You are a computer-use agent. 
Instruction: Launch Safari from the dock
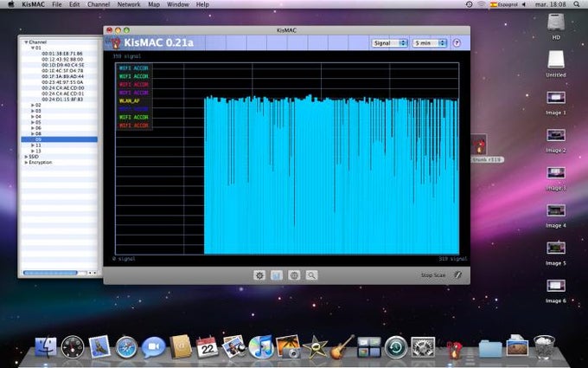(x=126, y=347)
